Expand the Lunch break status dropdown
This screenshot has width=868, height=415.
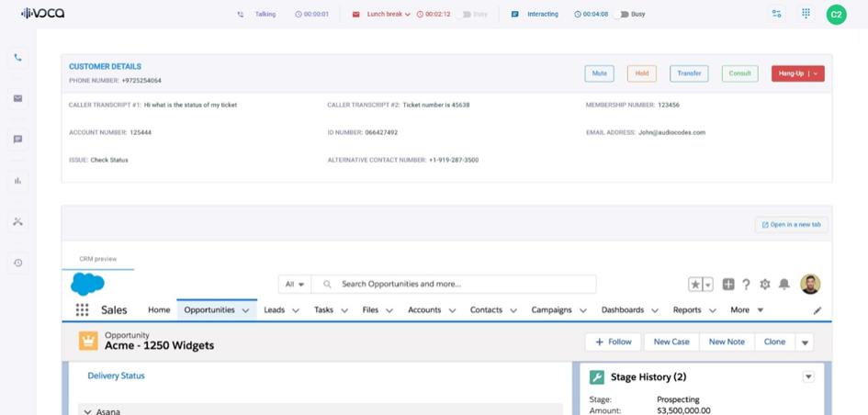tap(407, 15)
